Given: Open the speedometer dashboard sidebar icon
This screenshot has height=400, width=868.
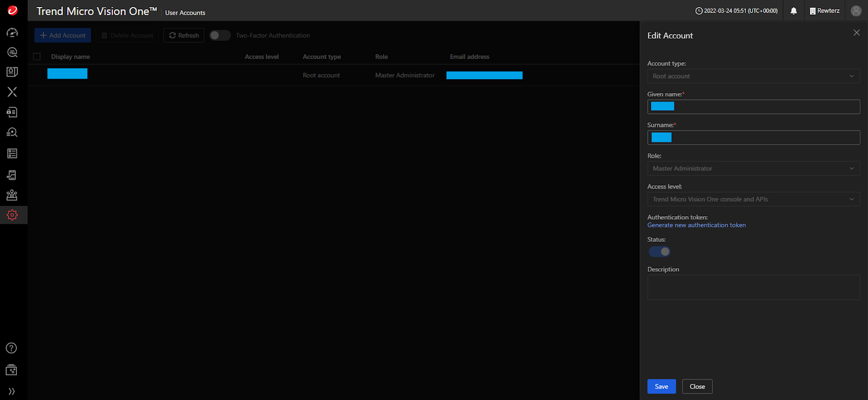Looking at the screenshot, I should [x=12, y=33].
